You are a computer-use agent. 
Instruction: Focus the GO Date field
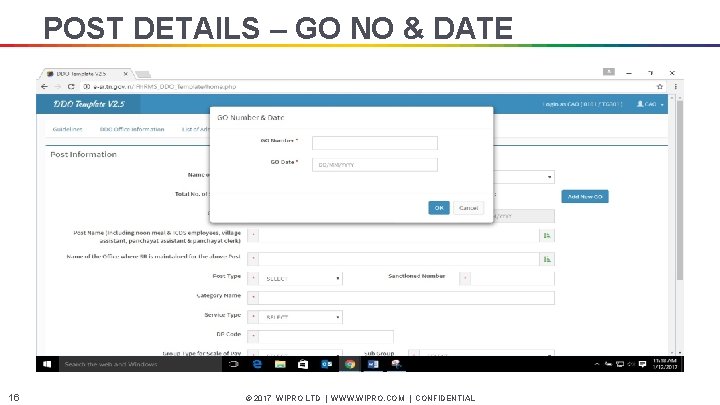click(x=375, y=164)
